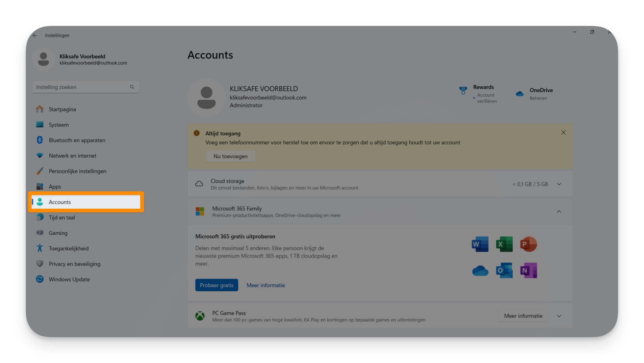
Task: Click the kliksafevoorbeeld@outlook.com address under KLIKSAFE VOORBEELD
Action: click(268, 98)
